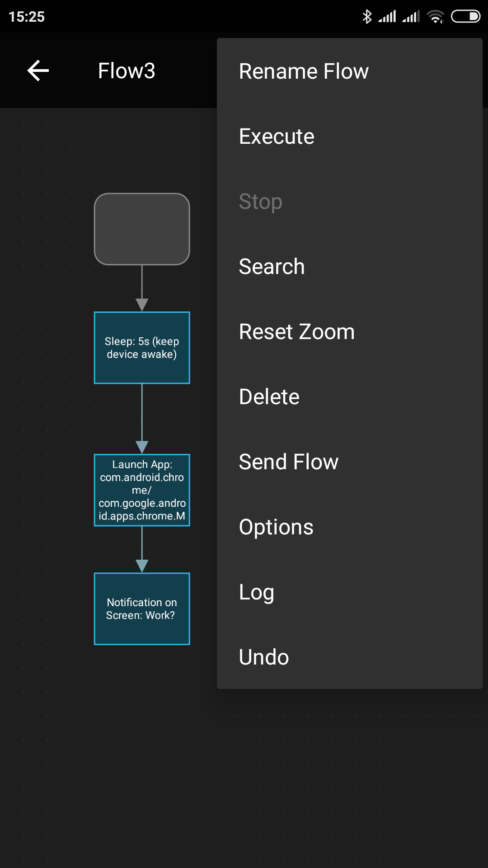Tap the back arrow icon
The image size is (488, 868).
click(x=38, y=71)
